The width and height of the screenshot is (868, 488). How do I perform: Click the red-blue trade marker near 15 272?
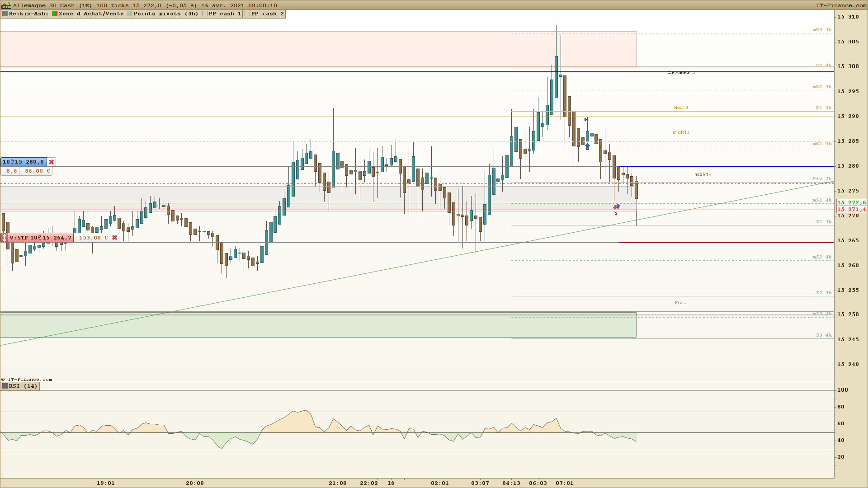(616, 206)
